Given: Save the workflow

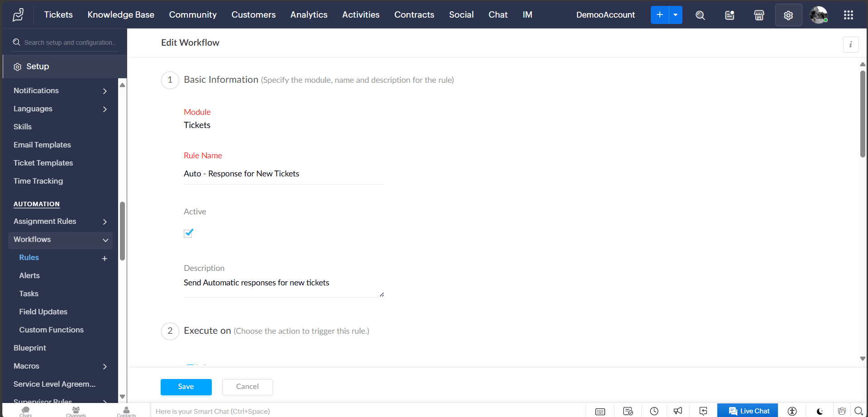Looking at the screenshot, I should pos(186,387).
